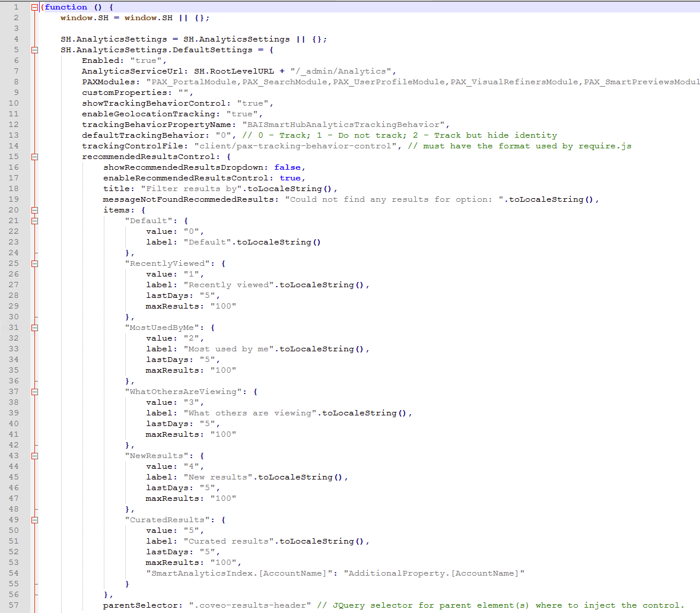Click the enableRecommendedResultsControl true value

tap(289, 178)
